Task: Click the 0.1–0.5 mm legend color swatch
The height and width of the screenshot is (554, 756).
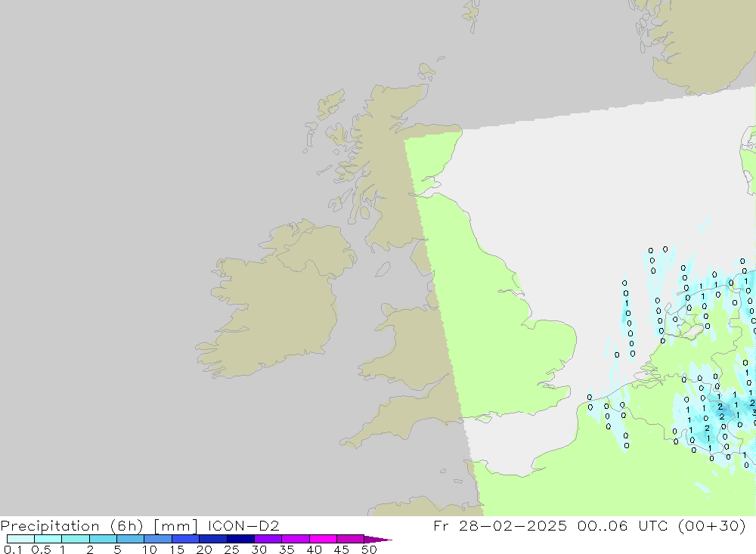Action: [x=20, y=539]
